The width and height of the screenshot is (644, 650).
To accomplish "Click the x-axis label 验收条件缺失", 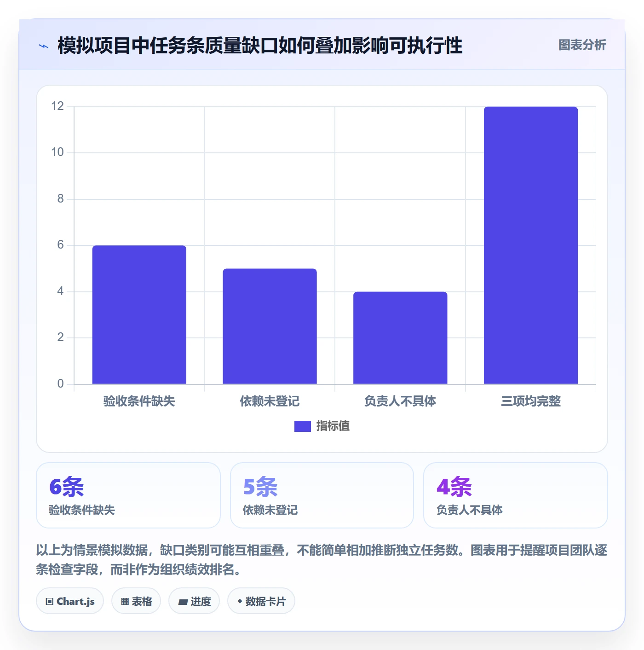I will (x=139, y=401).
